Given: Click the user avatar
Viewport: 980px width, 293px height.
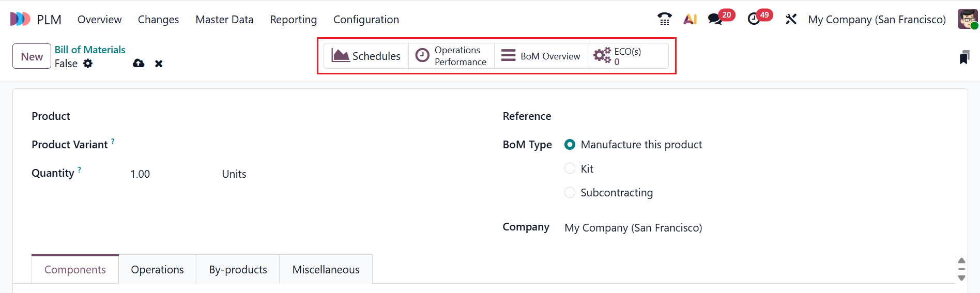Looking at the screenshot, I should [968, 19].
